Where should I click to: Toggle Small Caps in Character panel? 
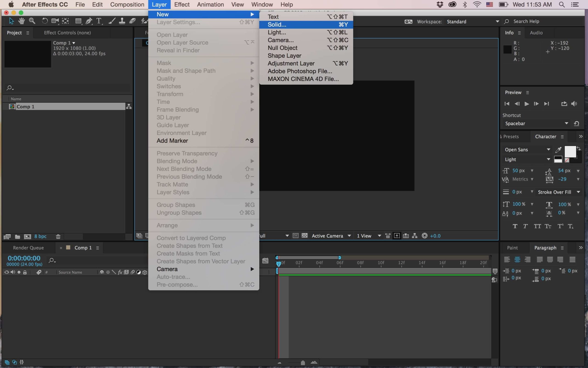(548, 226)
